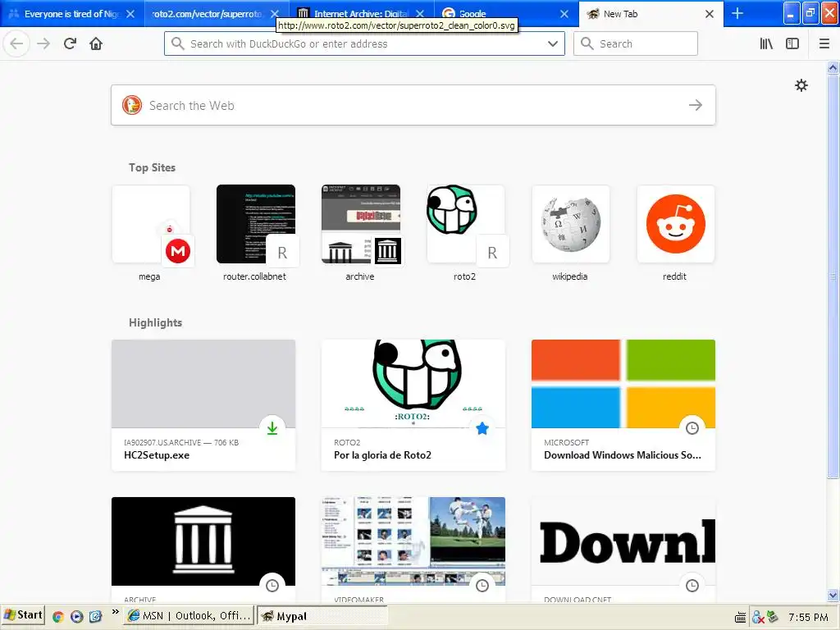The image size is (840, 630).
Task: Click the clock icon on Archive highlight
Action: 272,586
